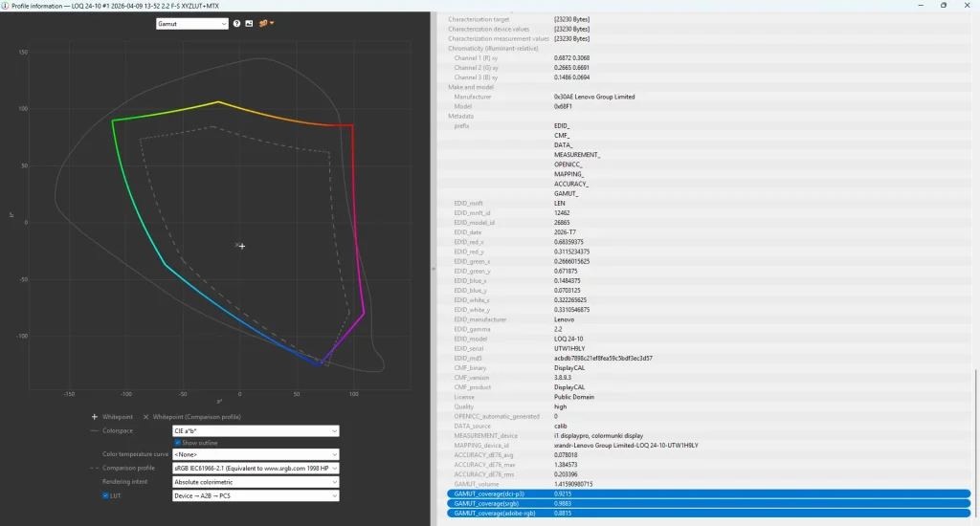Viewport: 980px width, 526px height.
Task: Toggle the LUT checkbox
Action: pos(105,496)
